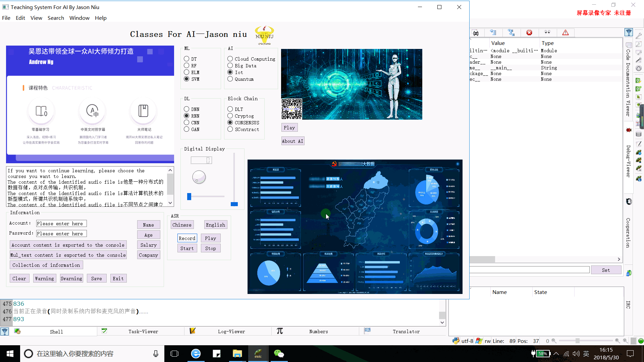The width and height of the screenshot is (644, 362).
Task: Open the watchpoints eyes icon
Action: coord(547,33)
